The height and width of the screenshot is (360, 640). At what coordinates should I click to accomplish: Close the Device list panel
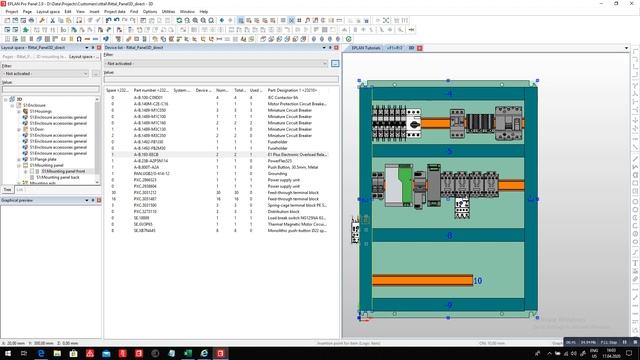point(336,48)
